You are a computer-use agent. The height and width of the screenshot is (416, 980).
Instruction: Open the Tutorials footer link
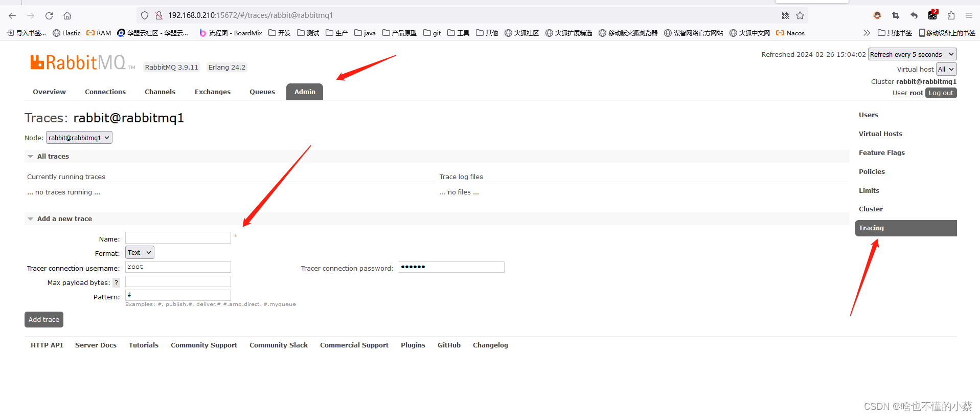click(144, 345)
